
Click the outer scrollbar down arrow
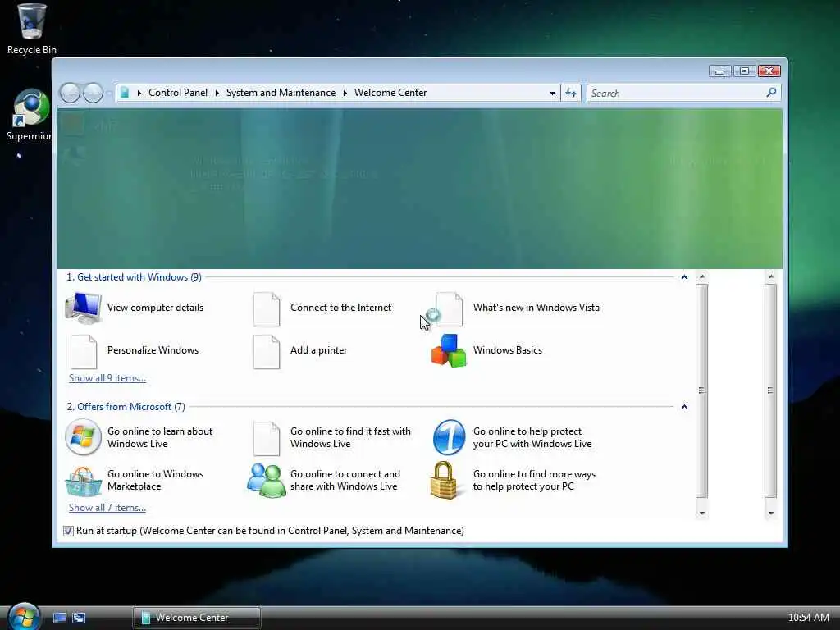pyautogui.click(x=770, y=513)
